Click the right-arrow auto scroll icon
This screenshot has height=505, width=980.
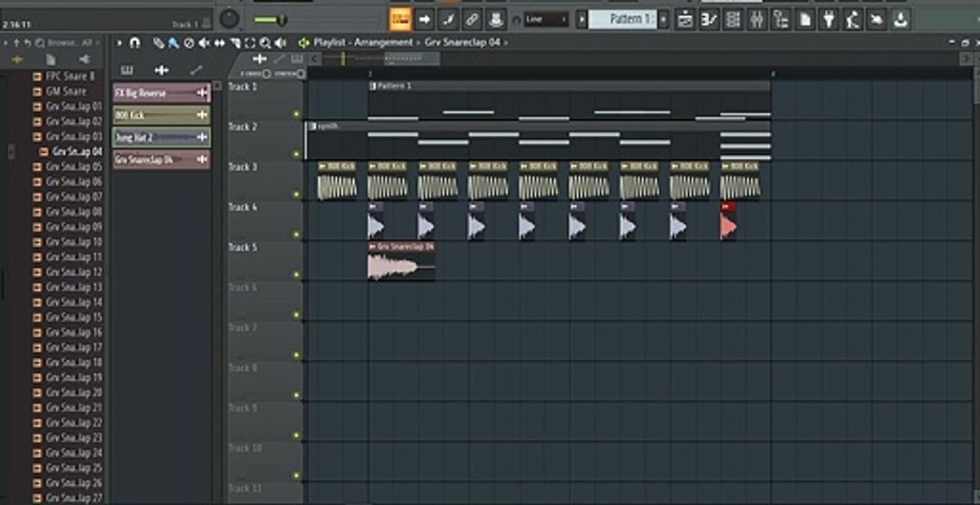tap(424, 20)
